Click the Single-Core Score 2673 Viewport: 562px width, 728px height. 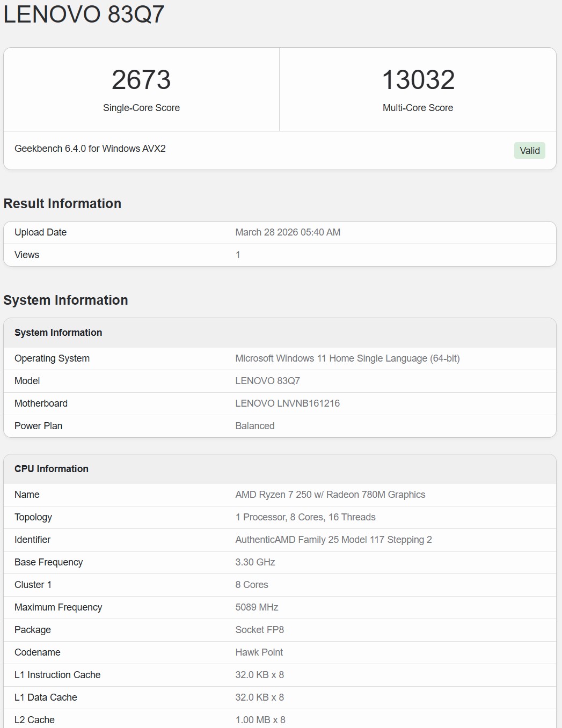tap(141, 80)
